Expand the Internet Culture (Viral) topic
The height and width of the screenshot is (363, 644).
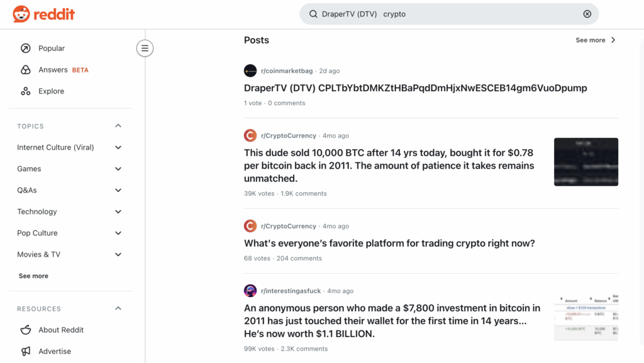pyautogui.click(x=118, y=147)
